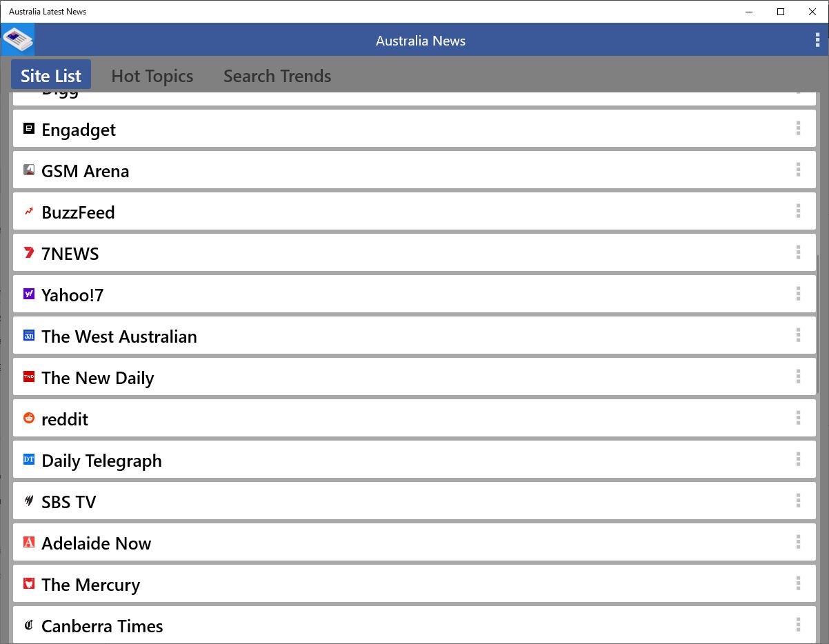Click The New Daily red favicon
829x644 pixels.
tap(29, 376)
